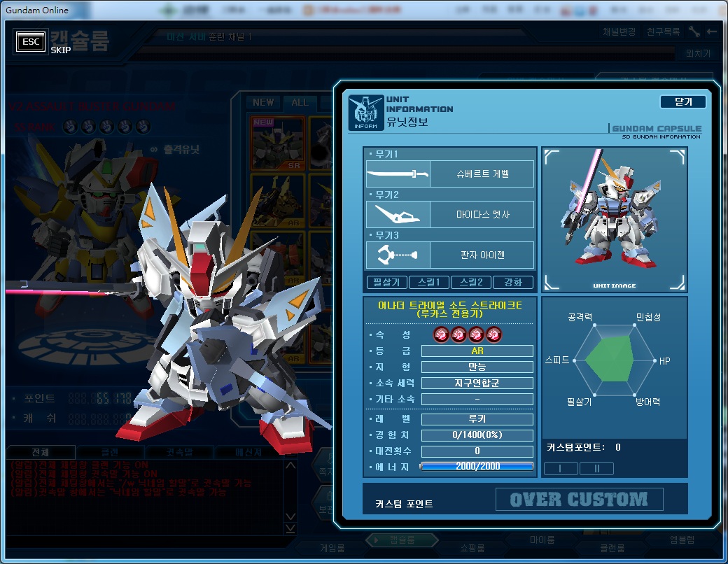The height and width of the screenshot is (564, 728).
Task: Select custom point preset I
Action: click(x=561, y=468)
